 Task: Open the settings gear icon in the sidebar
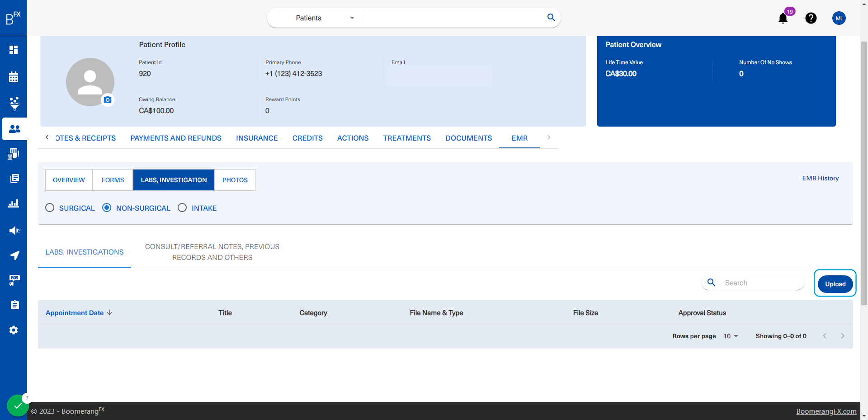tap(14, 330)
